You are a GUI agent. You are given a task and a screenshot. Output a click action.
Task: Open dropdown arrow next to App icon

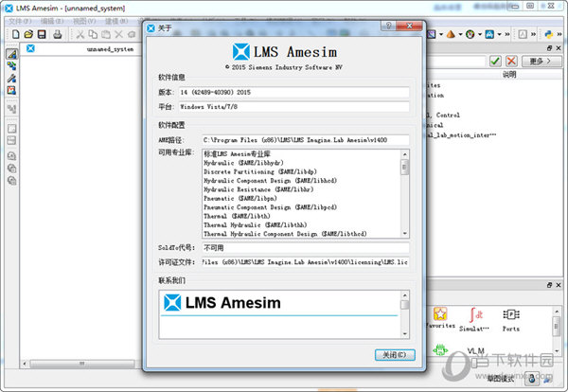499,34
